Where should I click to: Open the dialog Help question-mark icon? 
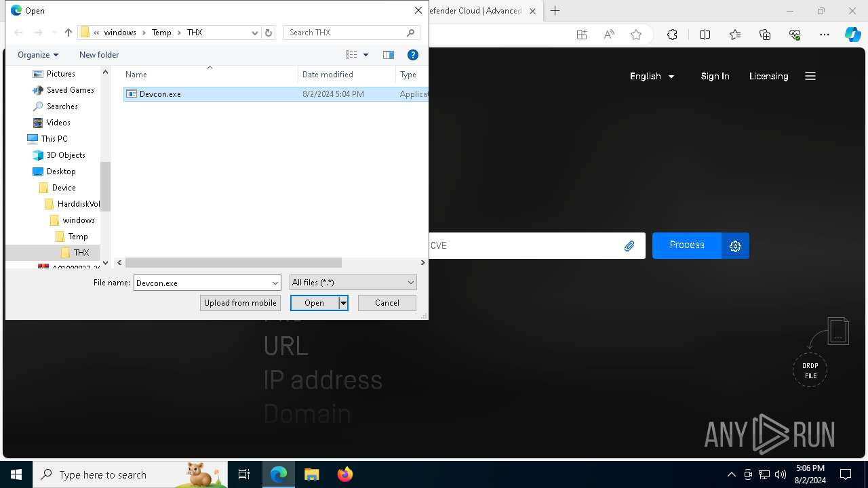(x=413, y=55)
